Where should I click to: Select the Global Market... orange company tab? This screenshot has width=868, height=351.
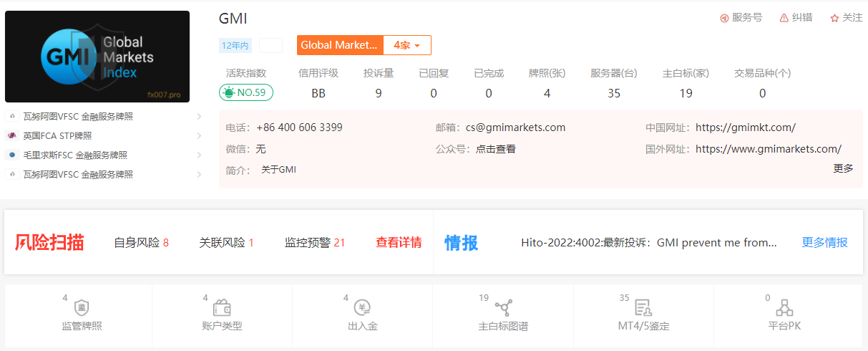pyautogui.click(x=340, y=45)
